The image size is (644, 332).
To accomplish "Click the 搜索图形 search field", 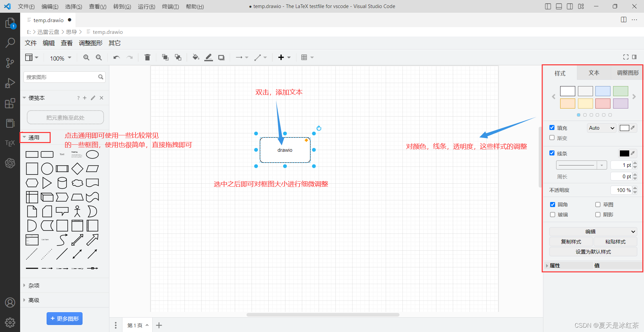I will pos(64,77).
